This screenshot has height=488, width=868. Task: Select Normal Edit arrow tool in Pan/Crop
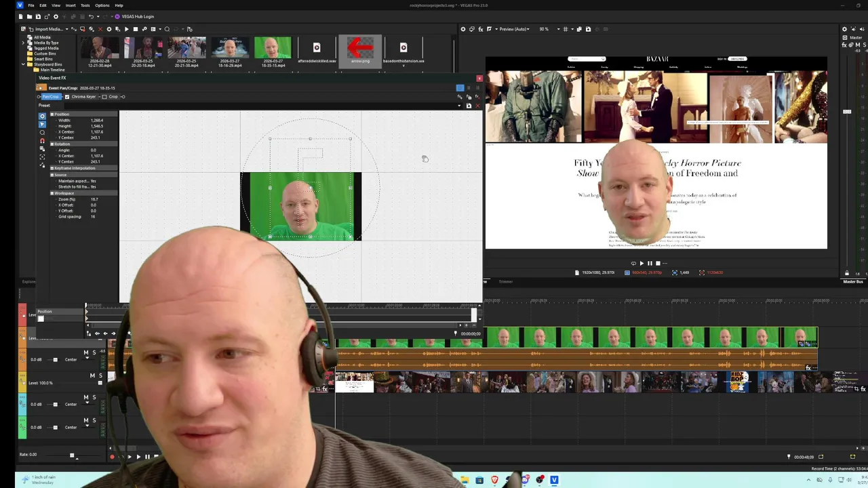(42, 124)
